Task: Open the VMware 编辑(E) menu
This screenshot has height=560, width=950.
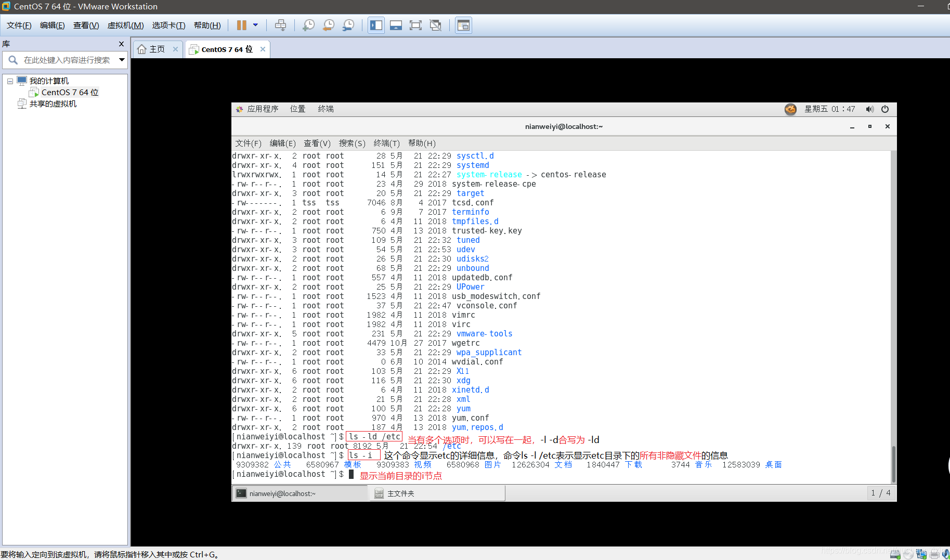Action: 52,25
